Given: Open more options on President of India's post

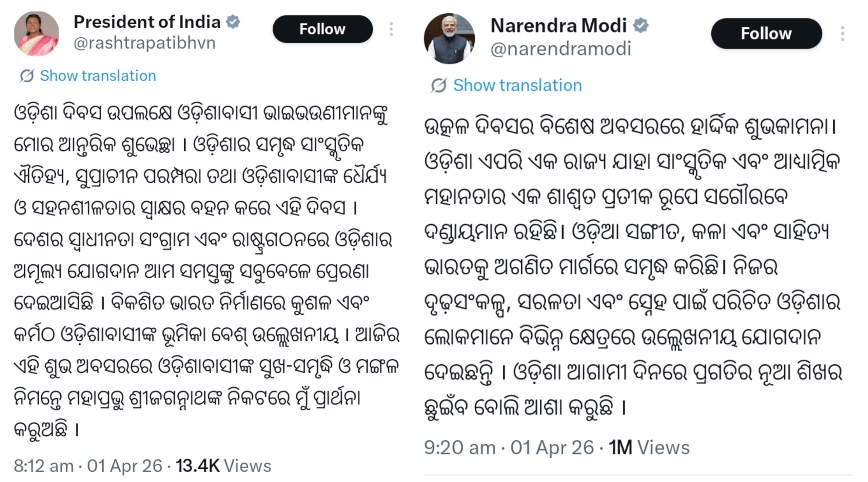Looking at the screenshot, I should tap(391, 29).
